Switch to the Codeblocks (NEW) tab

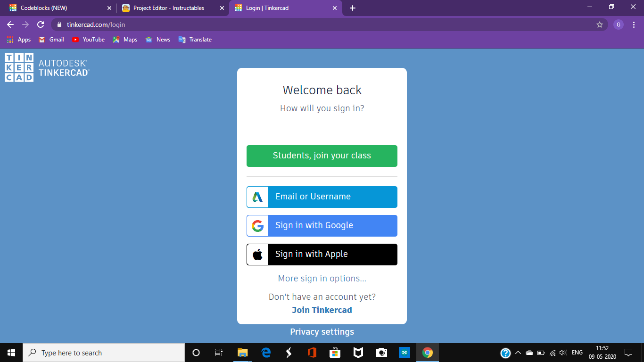pyautogui.click(x=57, y=8)
